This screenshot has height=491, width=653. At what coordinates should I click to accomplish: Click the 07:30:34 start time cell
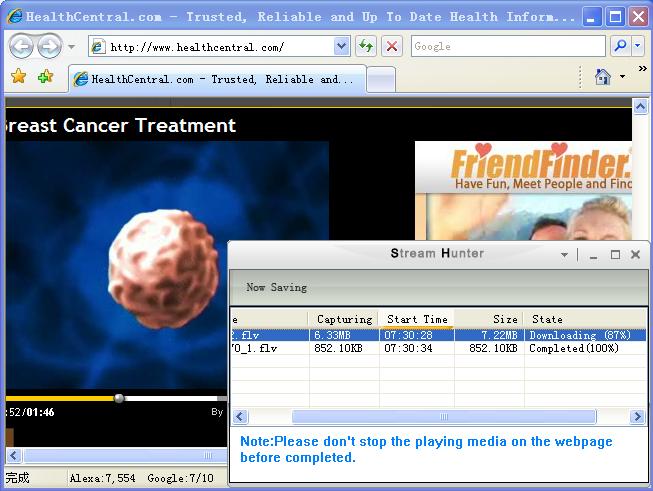click(x=408, y=348)
